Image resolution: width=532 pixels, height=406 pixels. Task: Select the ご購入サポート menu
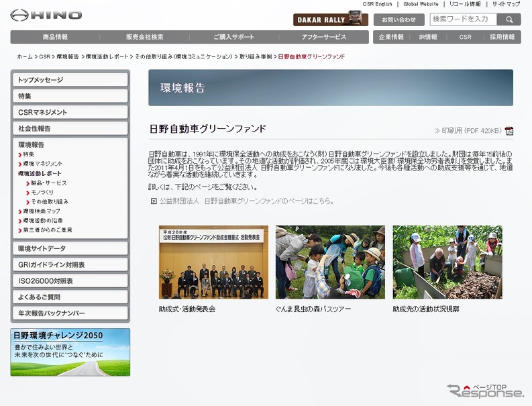point(233,37)
